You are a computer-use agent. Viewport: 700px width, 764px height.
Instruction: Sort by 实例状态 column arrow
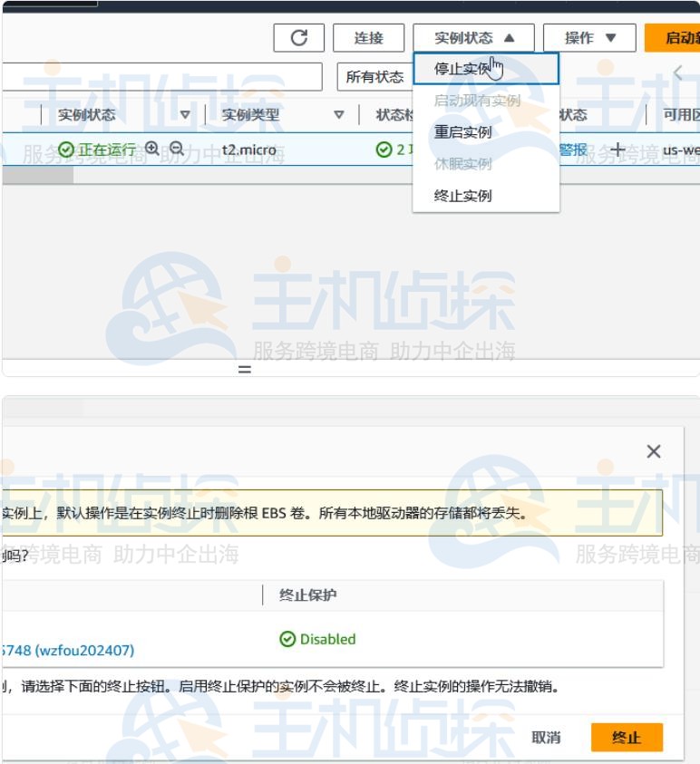[185, 114]
